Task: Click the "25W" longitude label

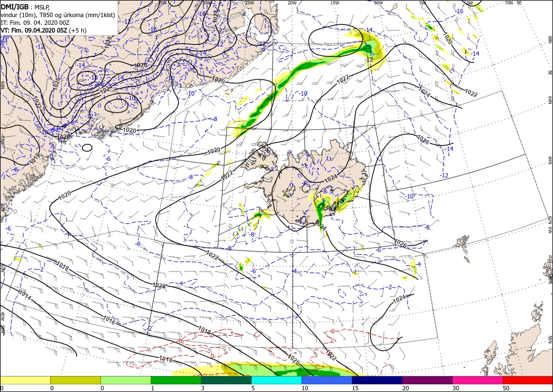Action: click(249, 3)
